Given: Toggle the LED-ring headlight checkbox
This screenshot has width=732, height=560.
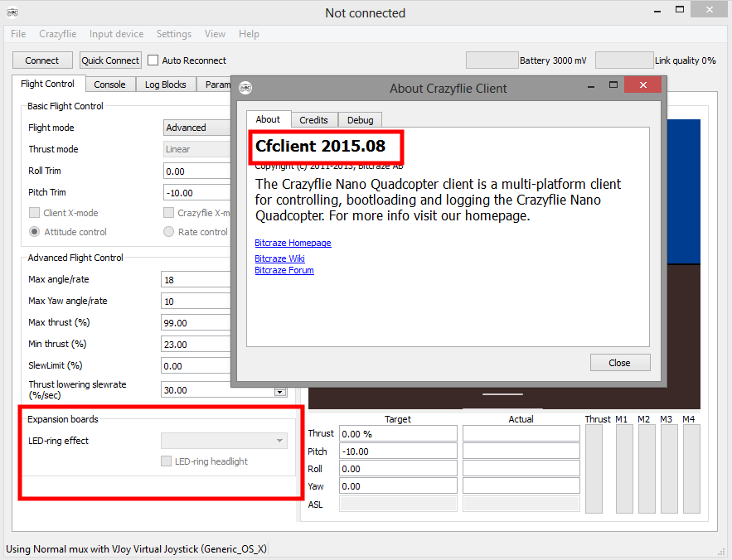Looking at the screenshot, I should [167, 461].
